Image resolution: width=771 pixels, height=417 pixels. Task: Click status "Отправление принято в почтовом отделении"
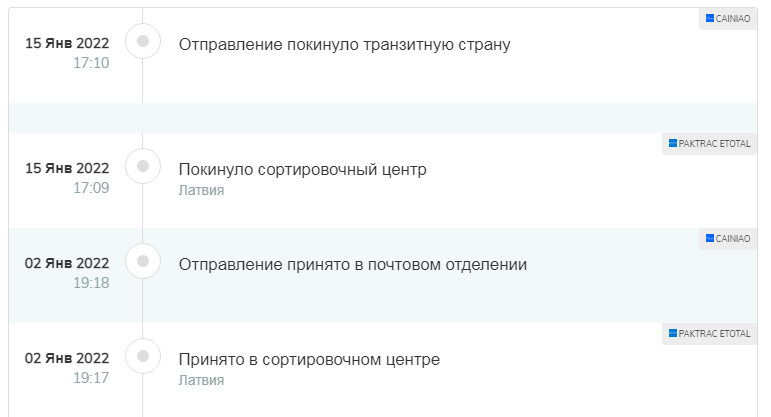[x=352, y=264]
